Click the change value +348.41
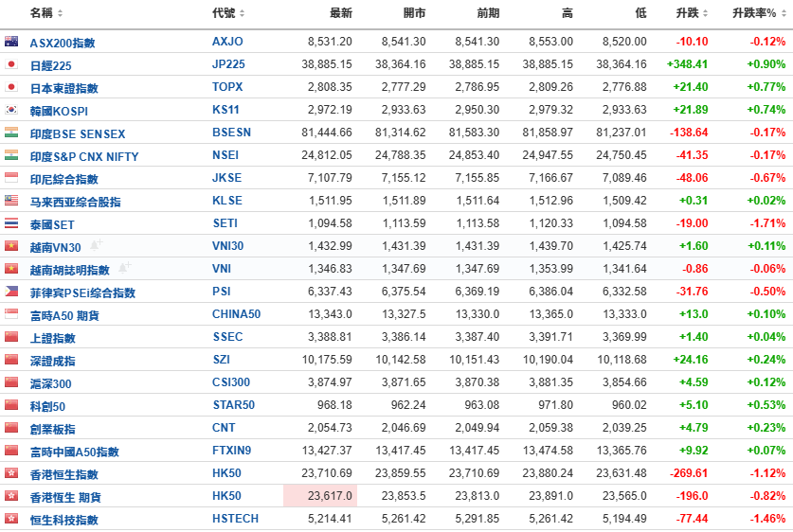Viewport: 793px width, 532px height. [x=687, y=64]
